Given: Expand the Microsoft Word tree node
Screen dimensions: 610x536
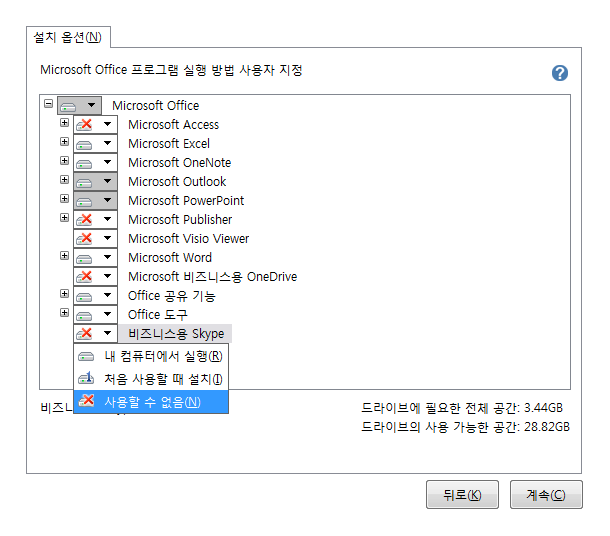Looking at the screenshot, I should tap(65, 256).
